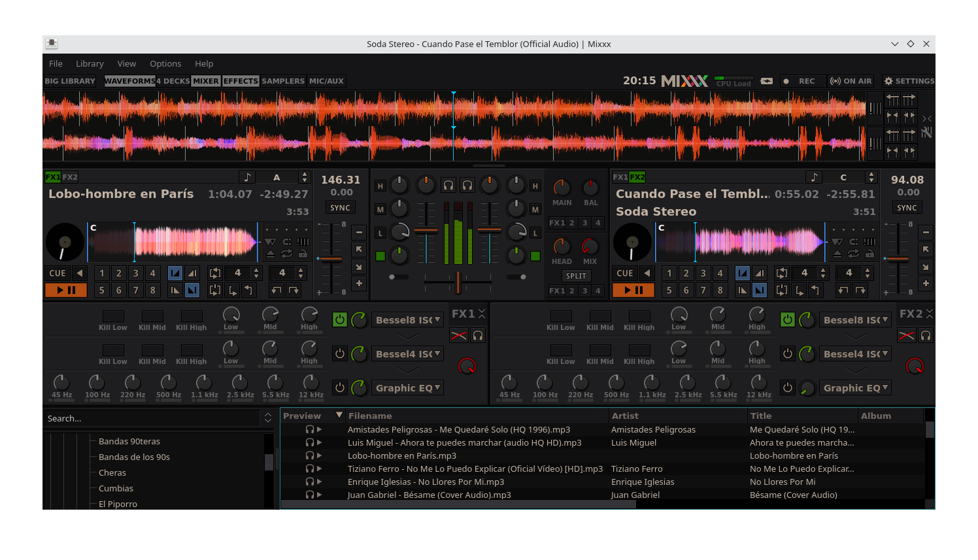This screenshot has height=560, width=978.
Task: Toggle ON AIR broadcasting
Action: point(851,81)
